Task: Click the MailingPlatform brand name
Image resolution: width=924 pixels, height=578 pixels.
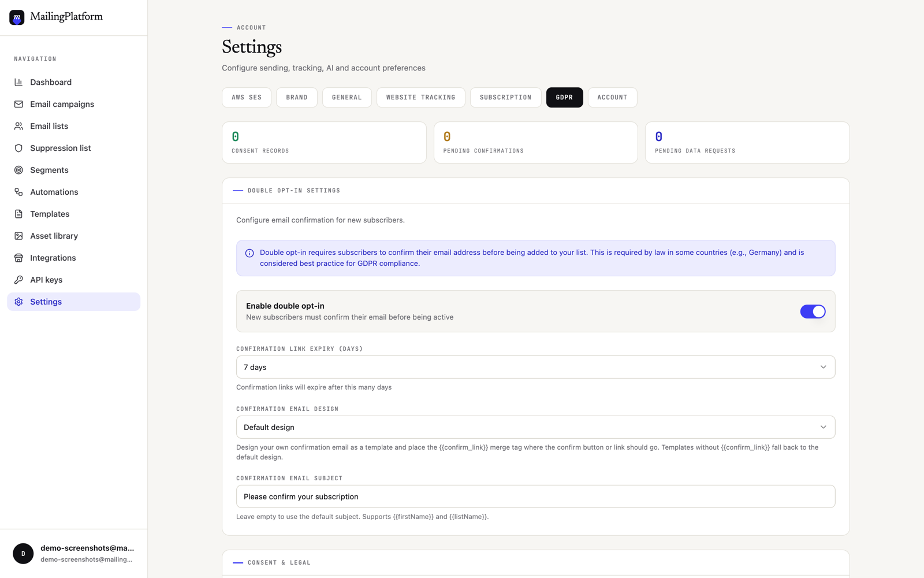Action: (66, 17)
